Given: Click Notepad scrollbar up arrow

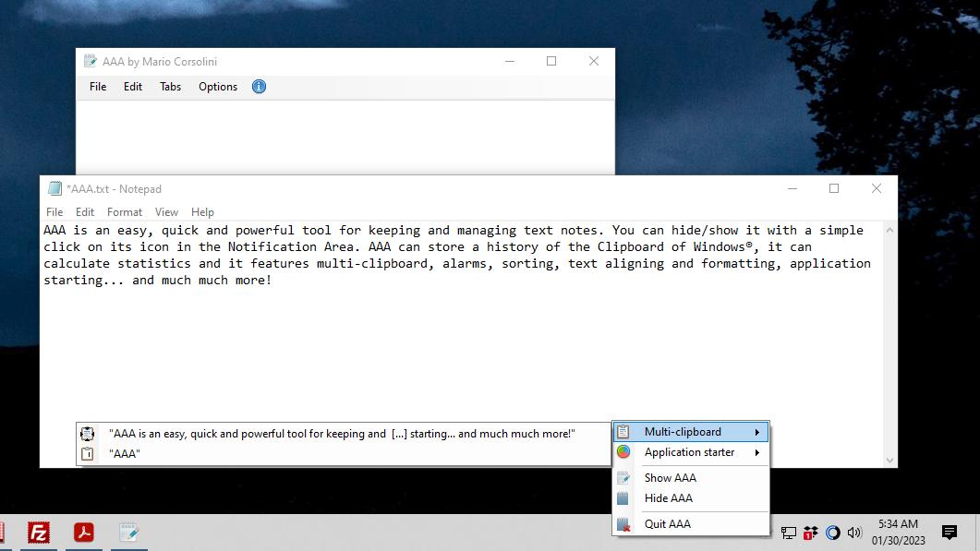Looking at the screenshot, I should (890, 231).
